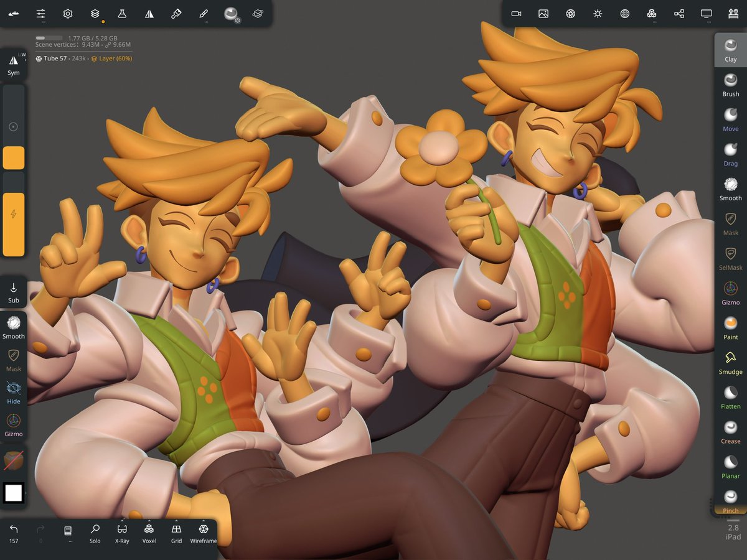Open the material sphere preview menu

[x=231, y=13]
